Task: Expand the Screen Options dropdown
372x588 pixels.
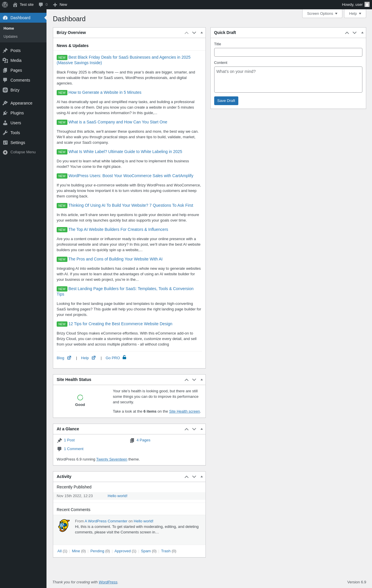Action: (x=322, y=14)
